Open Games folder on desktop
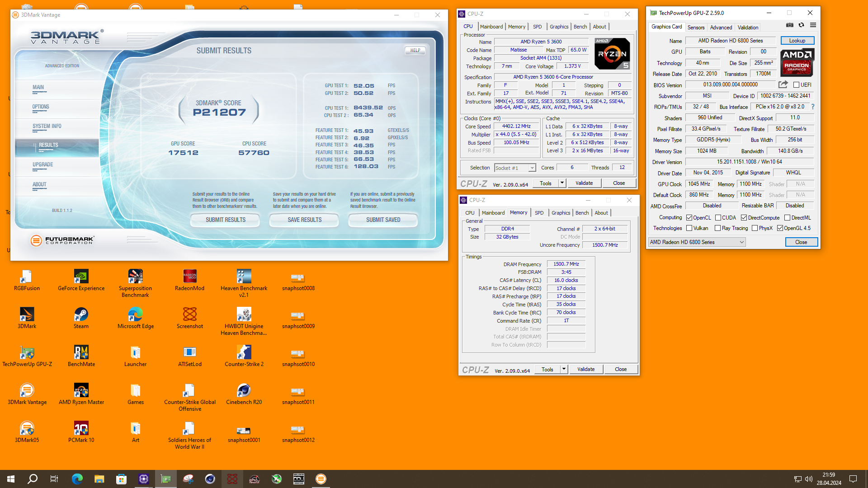 point(135,394)
